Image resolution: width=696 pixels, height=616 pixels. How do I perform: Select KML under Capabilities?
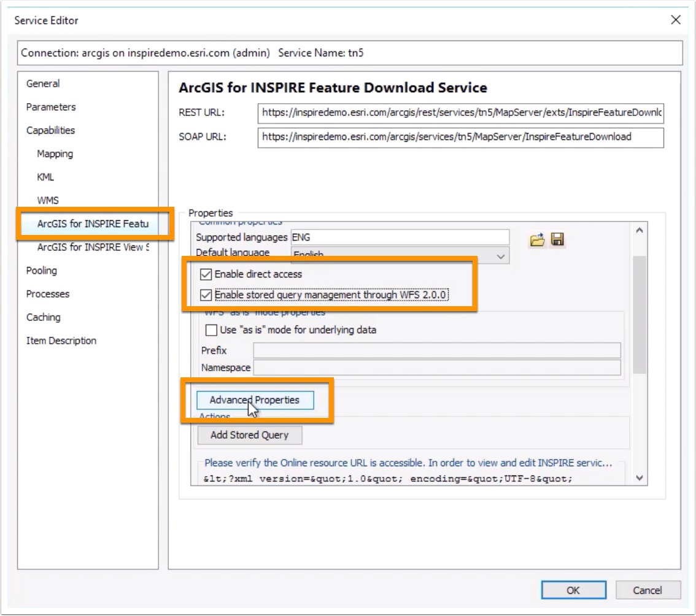pos(45,177)
